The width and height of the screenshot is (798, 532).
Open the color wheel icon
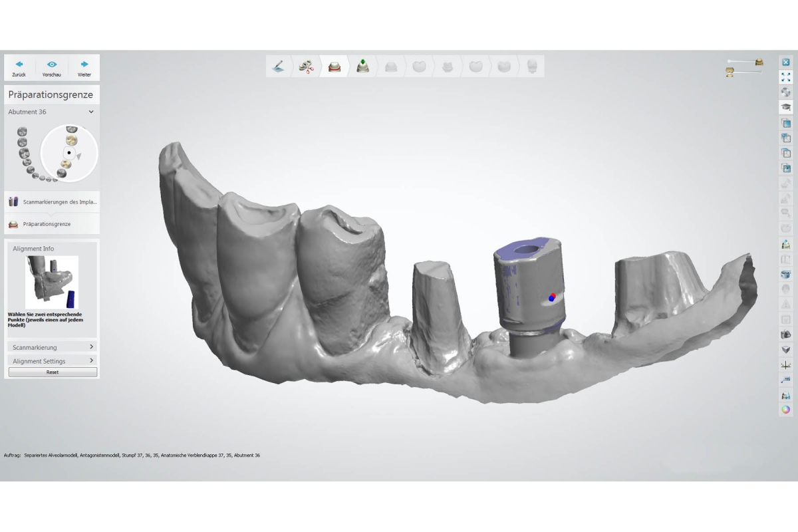tap(785, 410)
